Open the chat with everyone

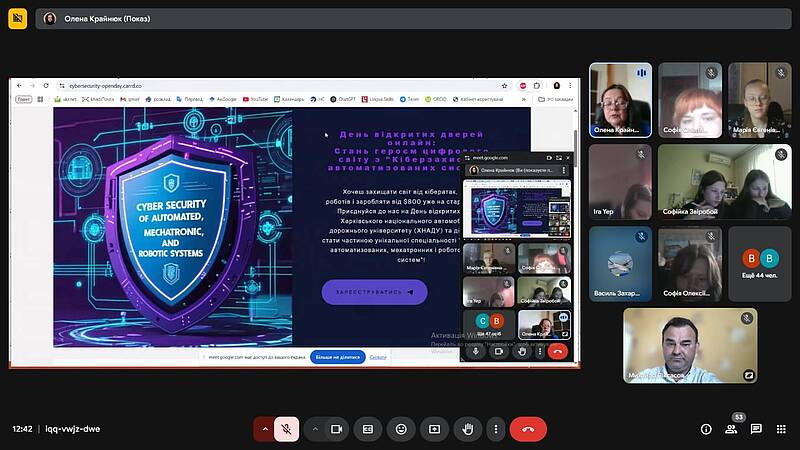pyautogui.click(x=756, y=429)
